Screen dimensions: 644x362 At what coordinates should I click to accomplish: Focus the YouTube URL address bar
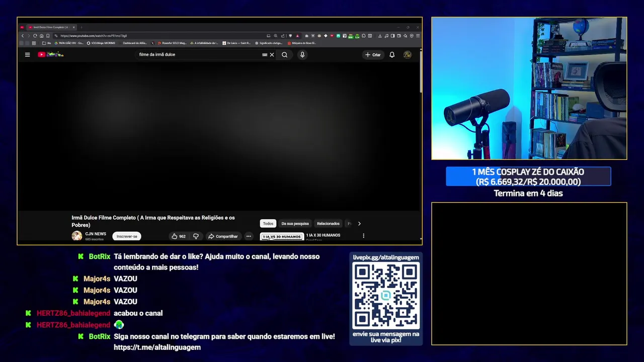point(161,36)
